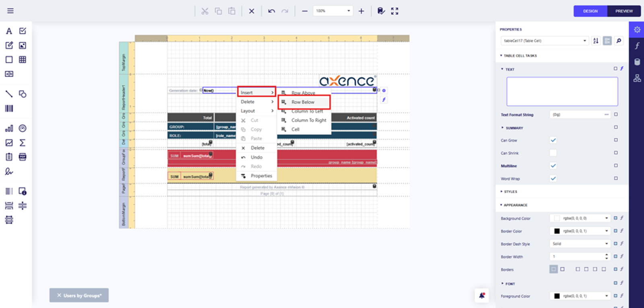Screen dimensions: 644x308
Task: Toggle full screen mode icon
Action: tap(394, 11)
